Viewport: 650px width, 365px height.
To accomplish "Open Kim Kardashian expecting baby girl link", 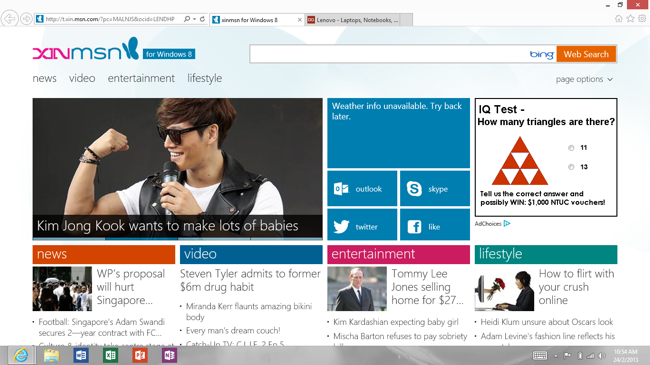I will [396, 322].
